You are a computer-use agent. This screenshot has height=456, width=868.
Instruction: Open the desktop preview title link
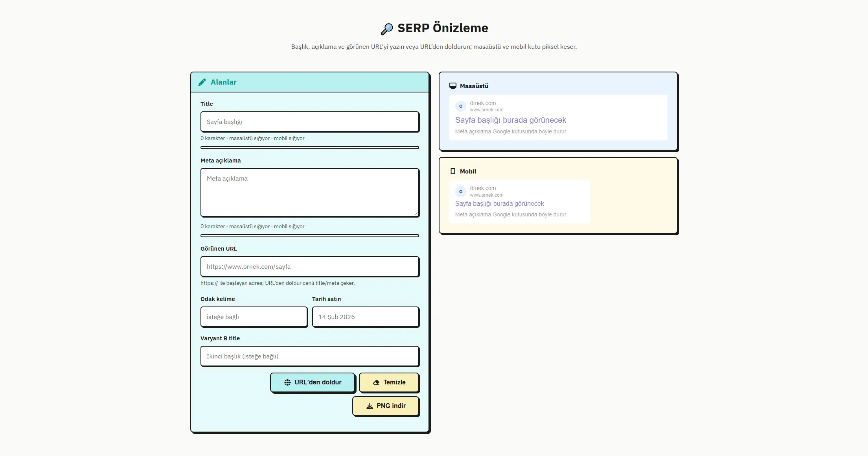coord(510,120)
